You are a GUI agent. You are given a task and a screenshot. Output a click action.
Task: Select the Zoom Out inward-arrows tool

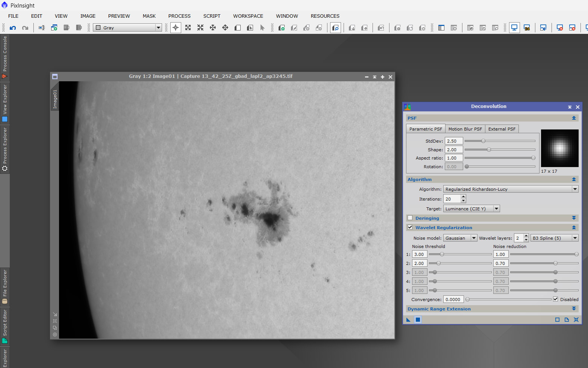[x=200, y=27]
